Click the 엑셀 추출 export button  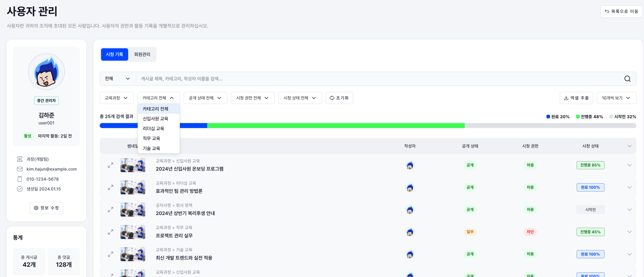pyautogui.click(x=576, y=98)
